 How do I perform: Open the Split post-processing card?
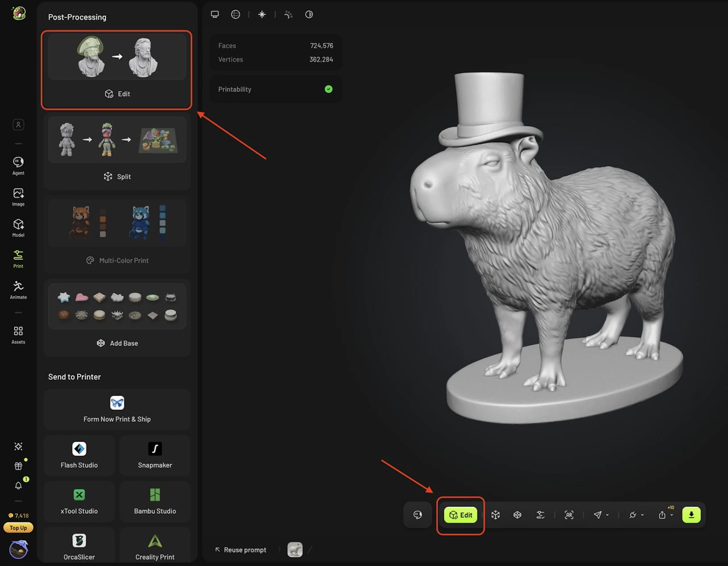pyautogui.click(x=117, y=153)
